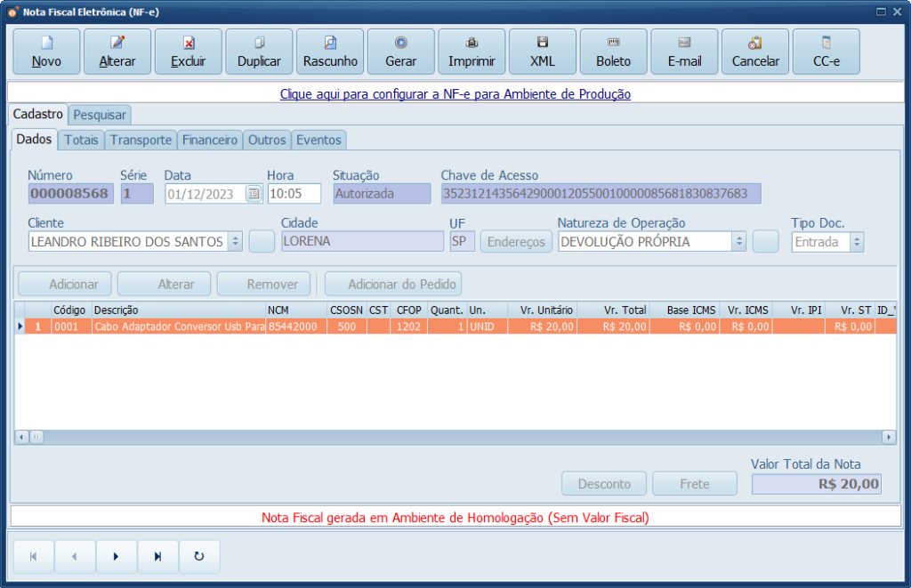The width and height of the screenshot is (911, 588).
Task: Click the Imprimir printer button
Action: click(x=472, y=52)
